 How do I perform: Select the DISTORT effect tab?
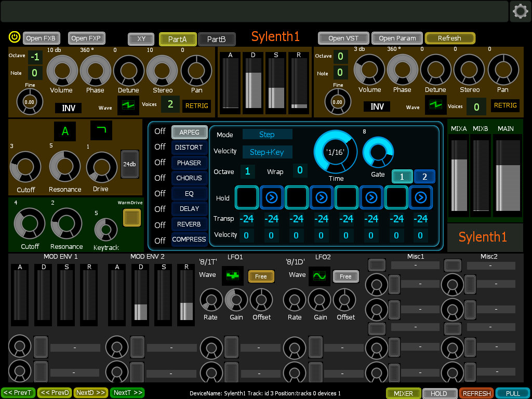pyautogui.click(x=189, y=148)
